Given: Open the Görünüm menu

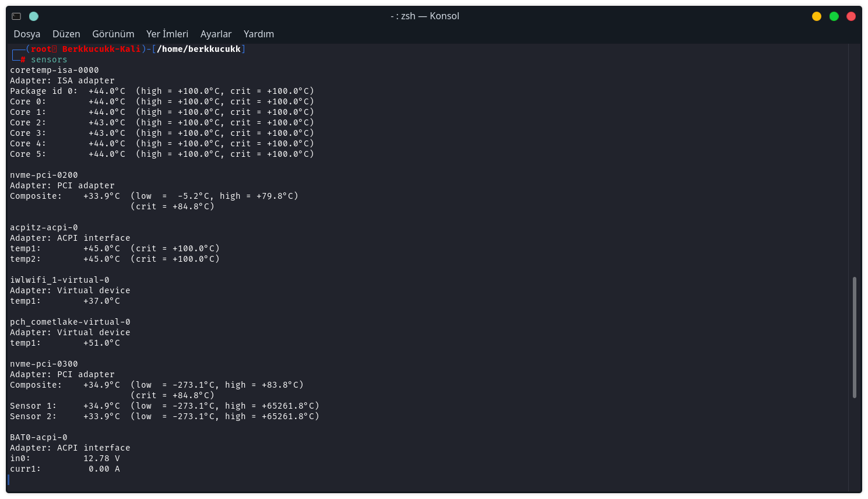Looking at the screenshot, I should coord(113,34).
